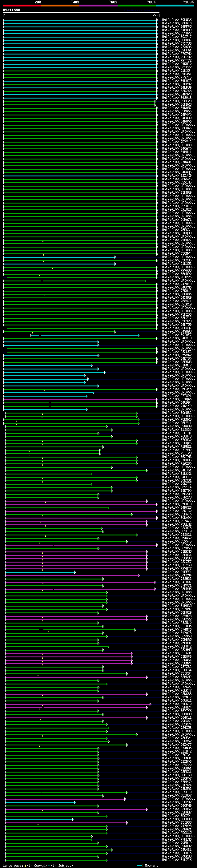Image resolution: width=197 pixels, height=868 pixels.
Task: Select label UniRef100_C4LW30
Action: click(177, 118)
